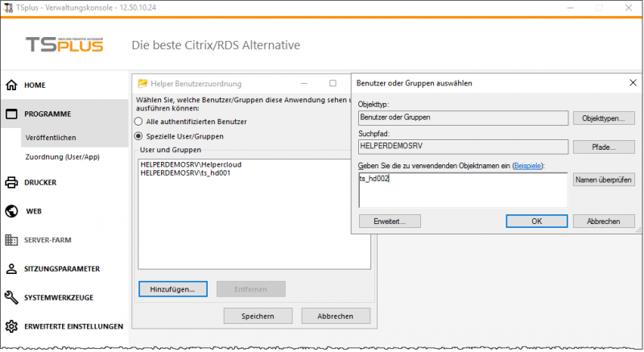
Task: Click the Beispiele help link
Action: [528, 165]
